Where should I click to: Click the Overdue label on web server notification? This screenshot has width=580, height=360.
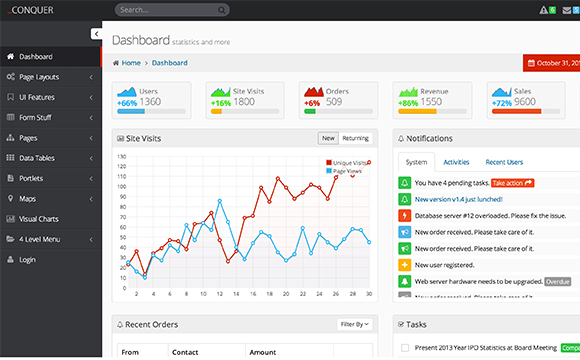coord(557,282)
